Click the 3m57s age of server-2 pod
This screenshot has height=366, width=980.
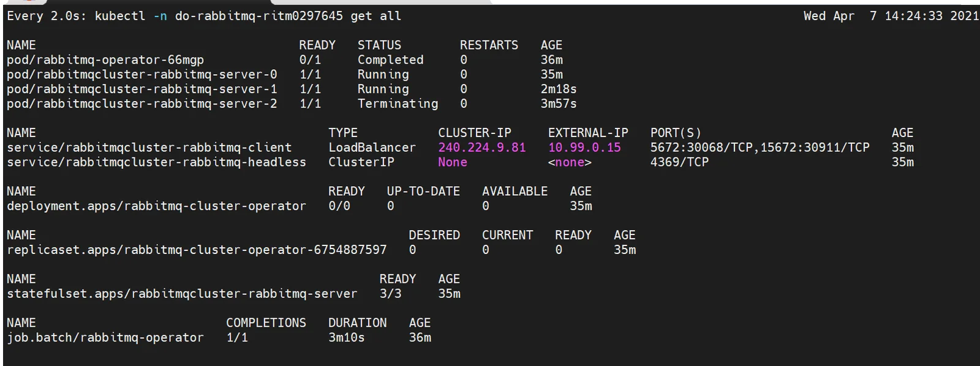559,104
